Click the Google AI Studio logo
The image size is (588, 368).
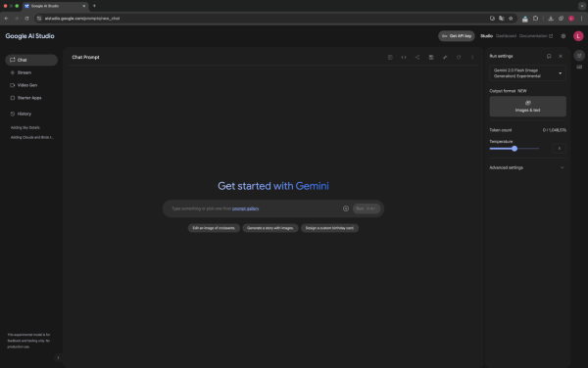(x=29, y=36)
